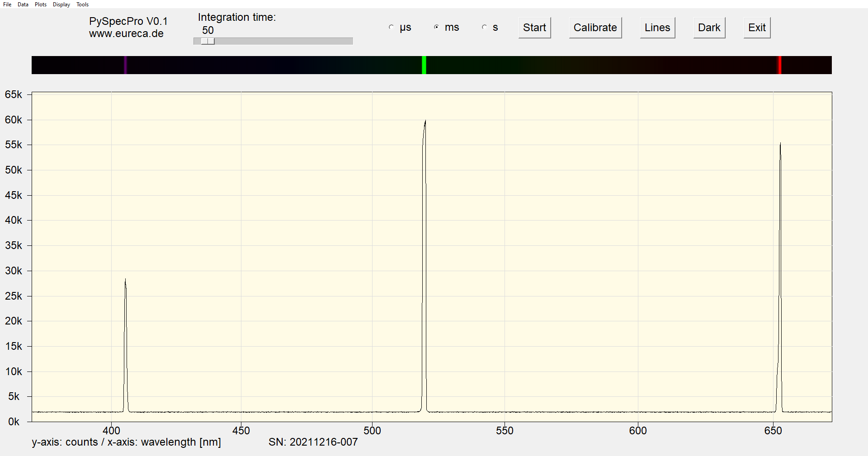868x456 pixels.
Task: Click the 50k y-axis label
Action: pos(14,170)
